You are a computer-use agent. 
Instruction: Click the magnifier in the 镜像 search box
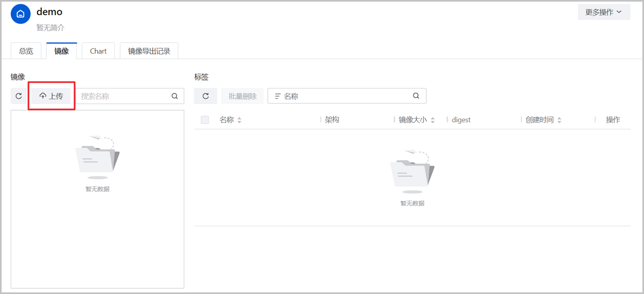(174, 96)
